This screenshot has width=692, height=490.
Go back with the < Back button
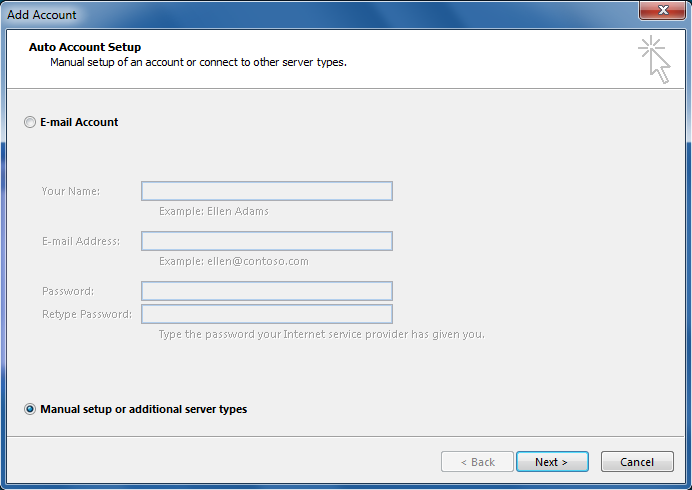click(477, 462)
